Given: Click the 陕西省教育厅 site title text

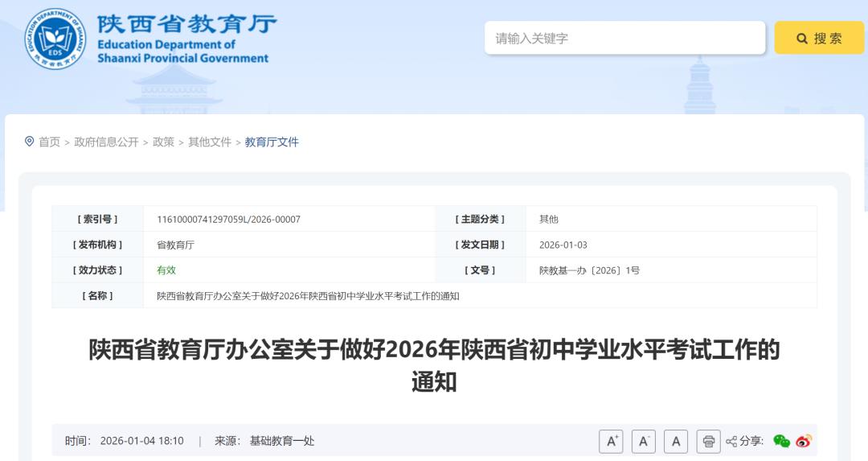Looking at the screenshot, I should [x=186, y=24].
